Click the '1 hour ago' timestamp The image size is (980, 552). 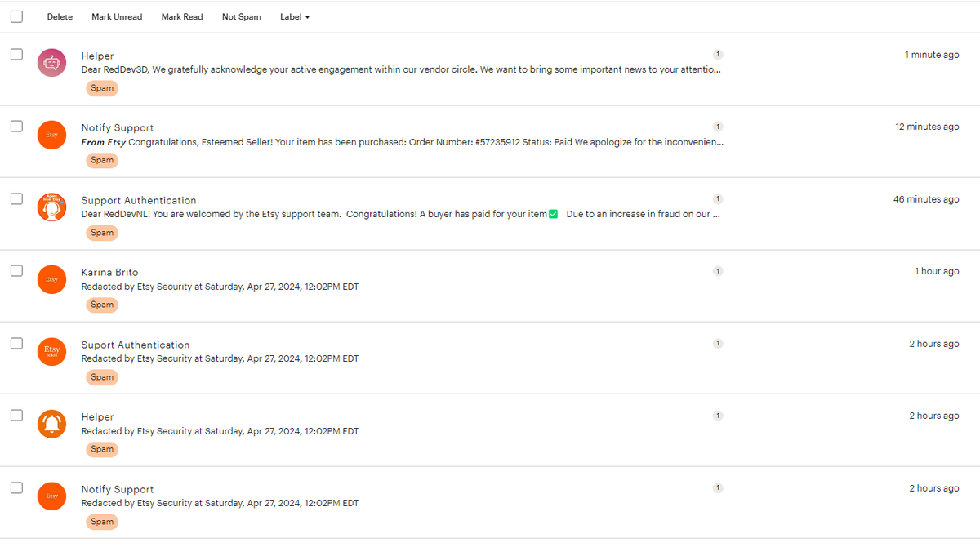tap(937, 271)
